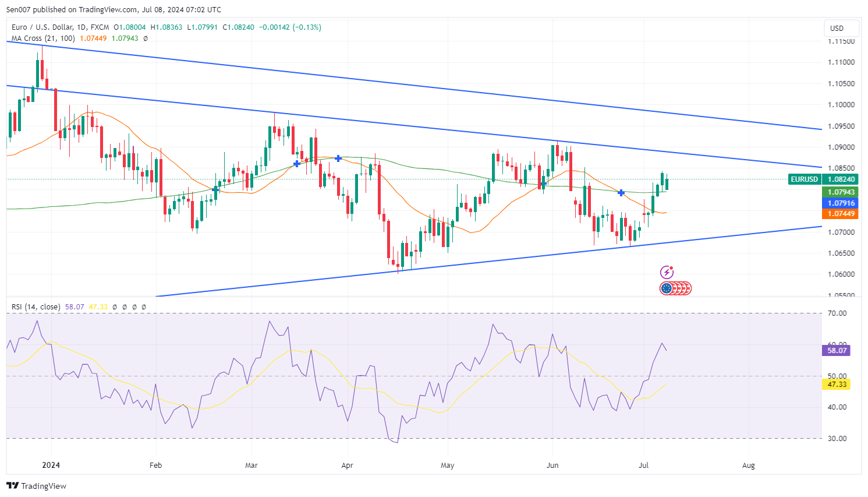
Task: Click the EURUSD last price label
Action: (823, 179)
